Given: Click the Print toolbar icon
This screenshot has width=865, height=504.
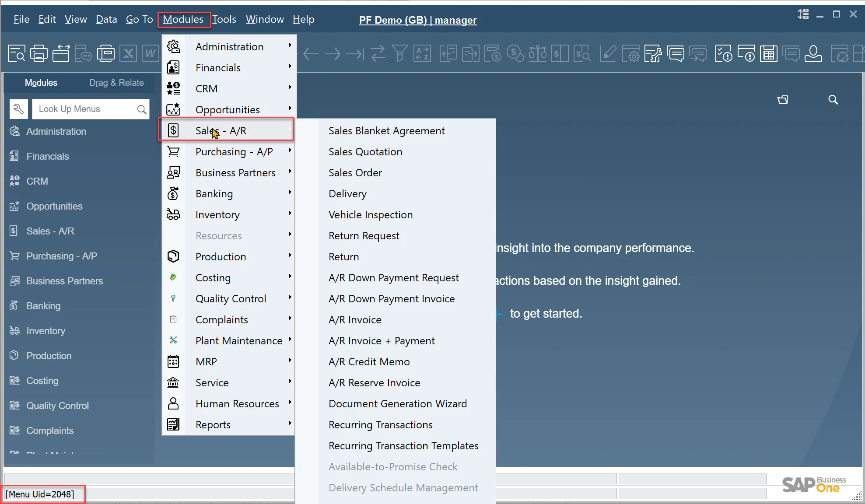Looking at the screenshot, I should 39,54.
